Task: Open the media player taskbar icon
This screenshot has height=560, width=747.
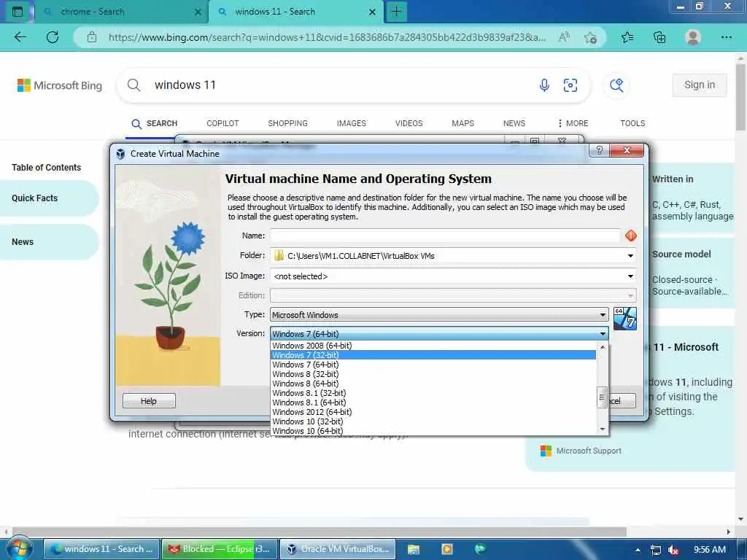Action: point(447,549)
